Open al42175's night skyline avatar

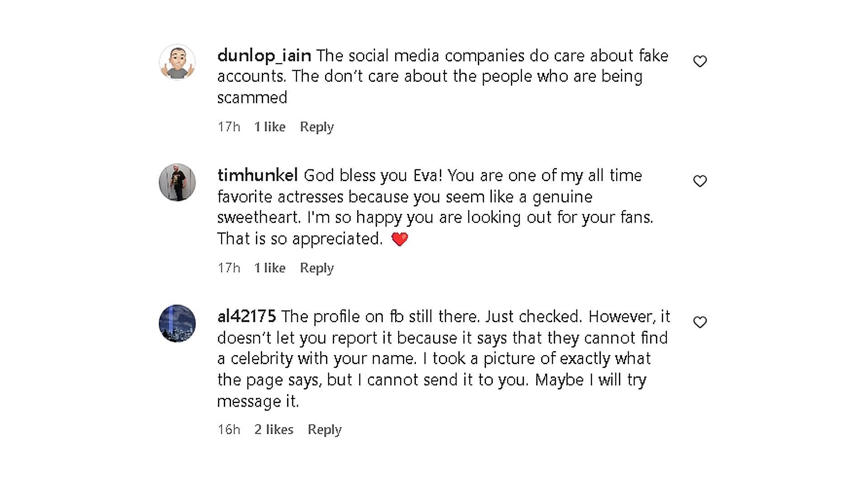tap(177, 323)
